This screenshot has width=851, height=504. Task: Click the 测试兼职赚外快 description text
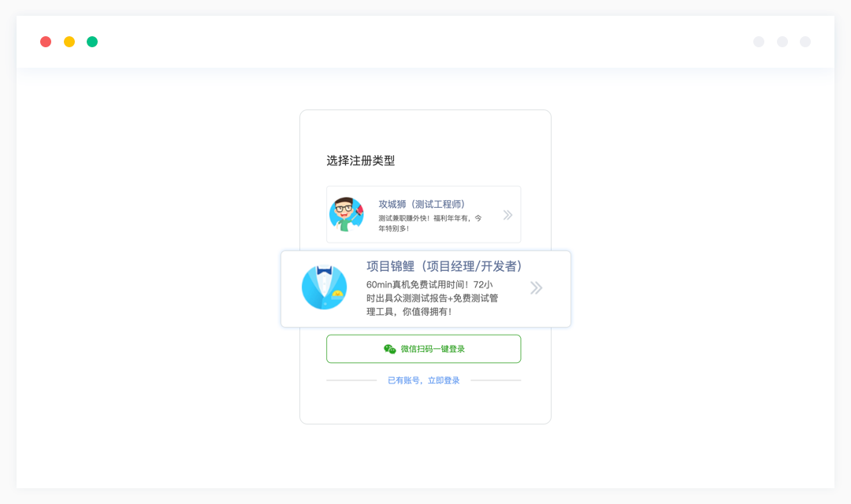click(x=429, y=223)
